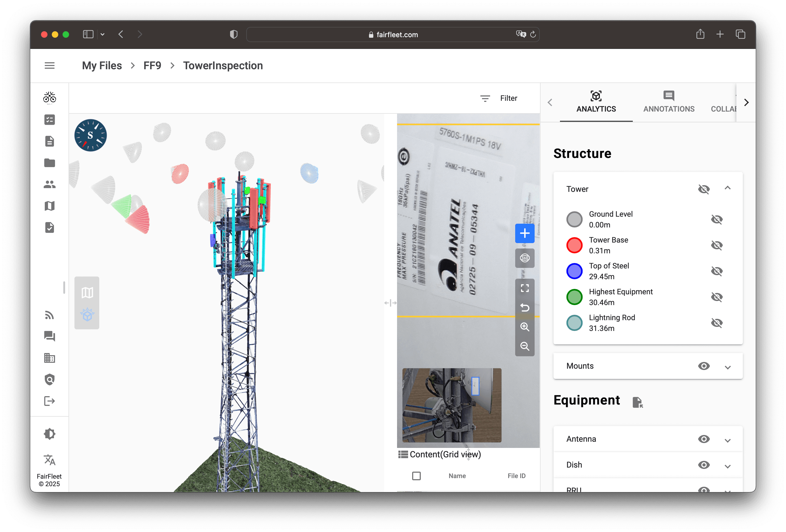Expand the Antenna equipment section
The height and width of the screenshot is (532, 786).
pos(727,440)
